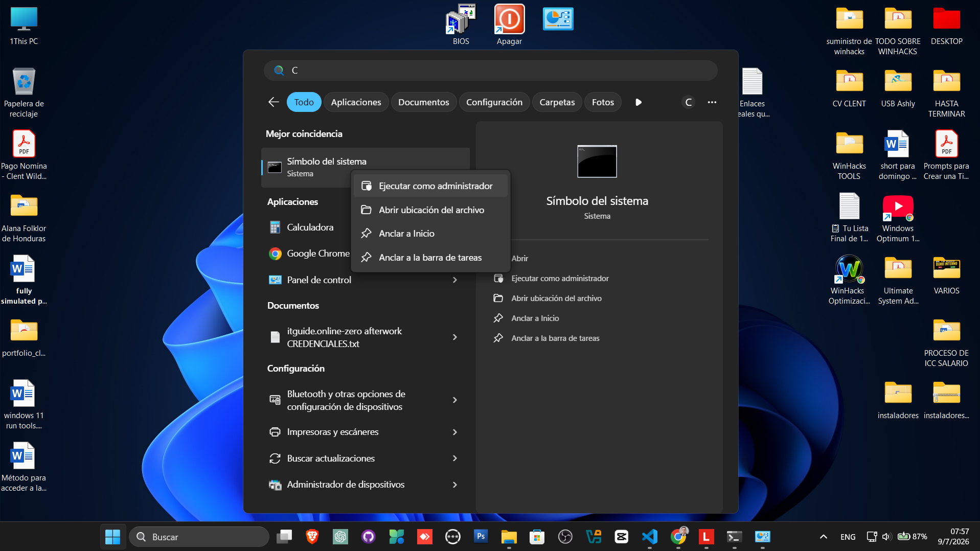Open Buscar actualizaciones setting
This screenshot has height=551, width=980.
pyautogui.click(x=331, y=458)
